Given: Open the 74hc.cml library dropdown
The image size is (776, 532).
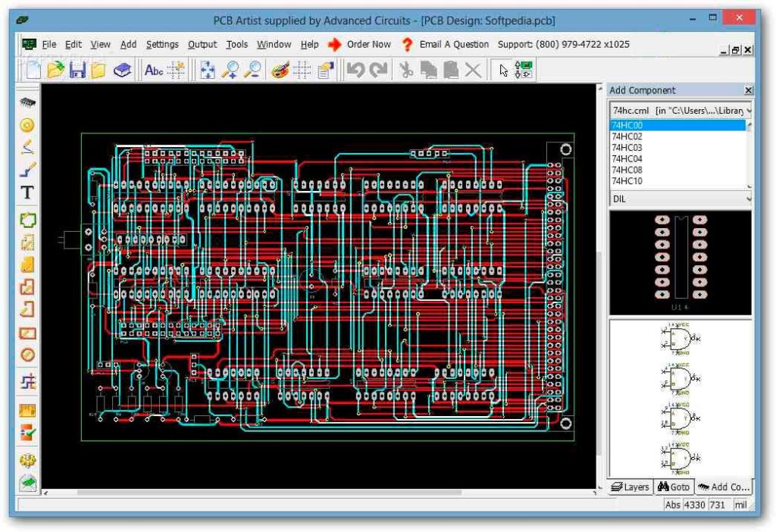Looking at the screenshot, I should coord(748,111).
